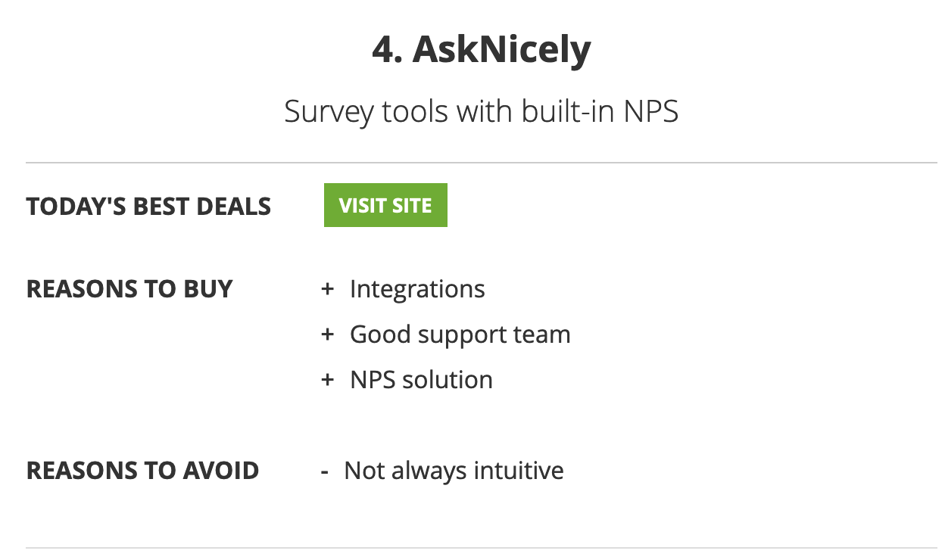Click the word AskNicely in the title

pyautogui.click(x=501, y=50)
